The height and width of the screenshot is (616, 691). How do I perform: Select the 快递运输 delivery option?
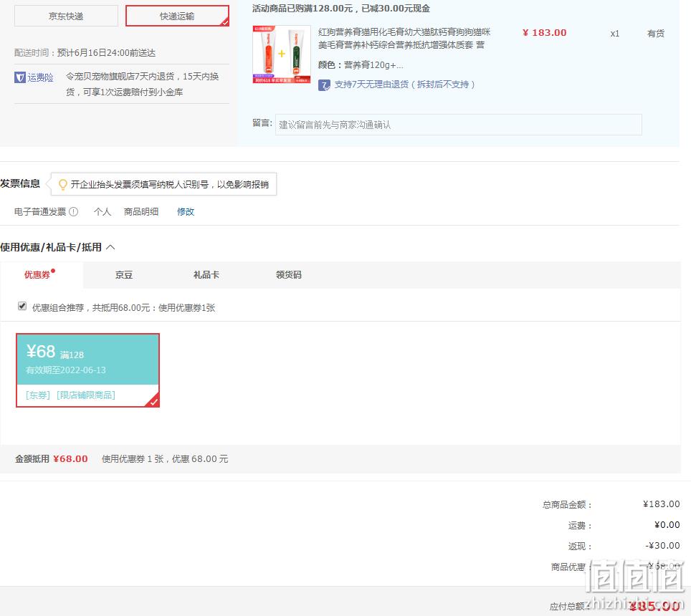pyautogui.click(x=177, y=16)
